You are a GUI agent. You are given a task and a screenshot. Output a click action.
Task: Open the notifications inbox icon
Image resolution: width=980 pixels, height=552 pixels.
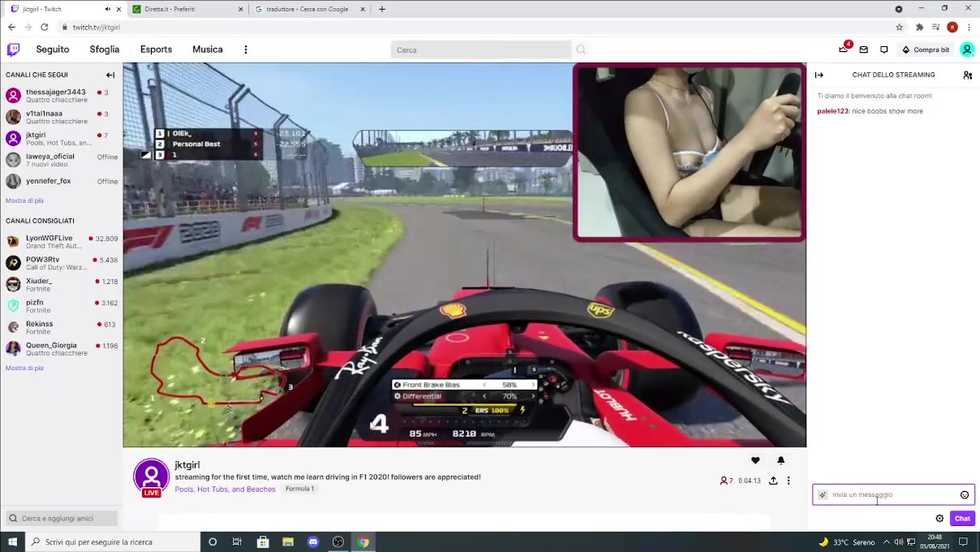pos(864,50)
